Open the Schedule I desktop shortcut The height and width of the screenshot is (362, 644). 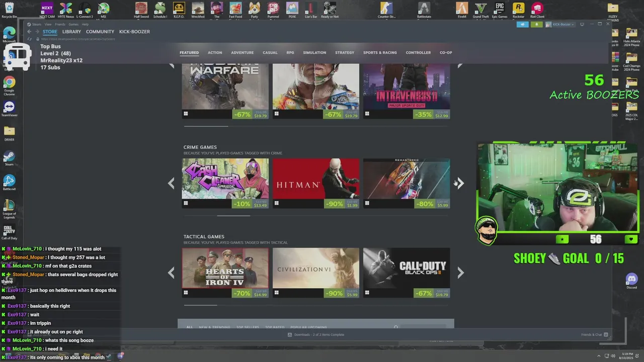coord(160,10)
